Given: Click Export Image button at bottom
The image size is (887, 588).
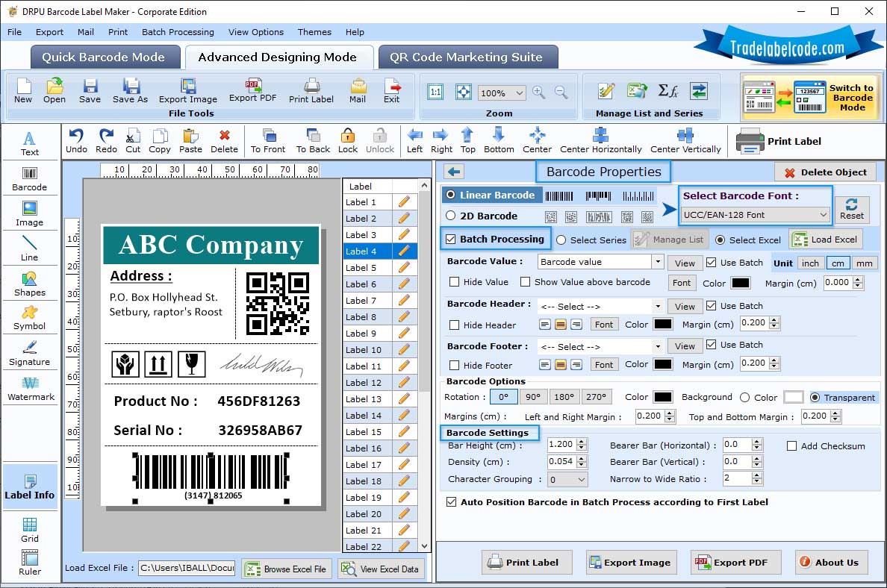Looking at the screenshot, I should pyautogui.click(x=630, y=563).
